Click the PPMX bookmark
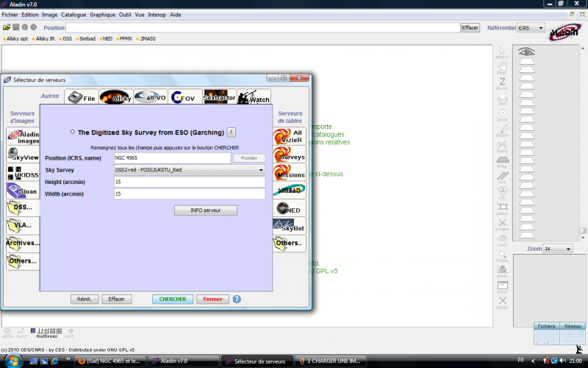The height and width of the screenshot is (368, 588). pyautogui.click(x=124, y=39)
